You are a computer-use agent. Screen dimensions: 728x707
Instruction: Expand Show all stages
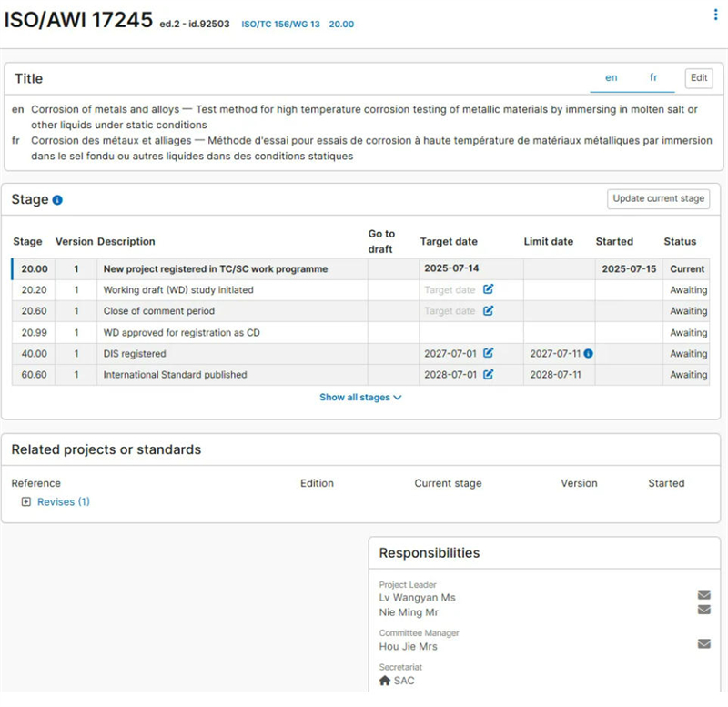(x=360, y=398)
